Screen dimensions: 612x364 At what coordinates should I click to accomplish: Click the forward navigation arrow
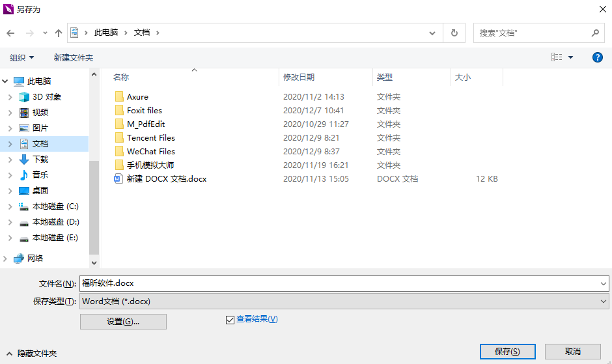click(x=30, y=33)
